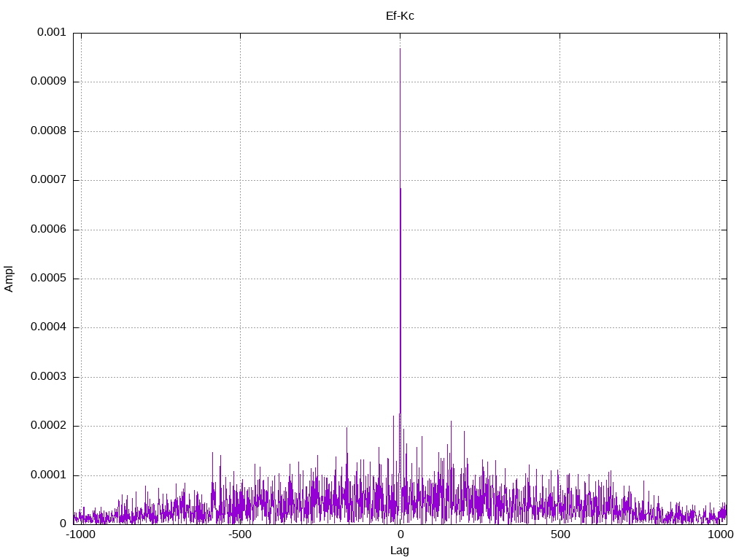Click the 0 label on the y-axis
Viewport: 747px width, 560px height.
tap(63, 524)
